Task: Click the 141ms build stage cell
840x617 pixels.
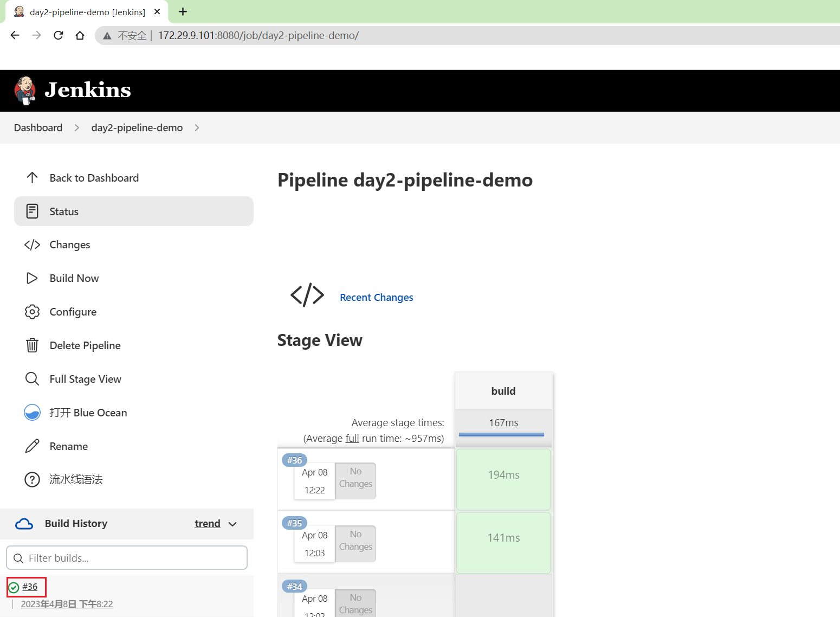Action: coord(503,543)
